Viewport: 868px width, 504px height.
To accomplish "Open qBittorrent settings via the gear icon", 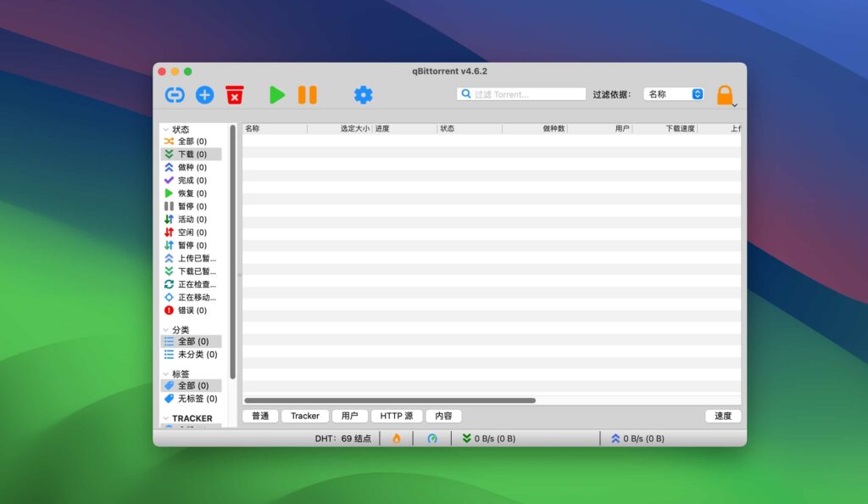I will pos(363,95).
